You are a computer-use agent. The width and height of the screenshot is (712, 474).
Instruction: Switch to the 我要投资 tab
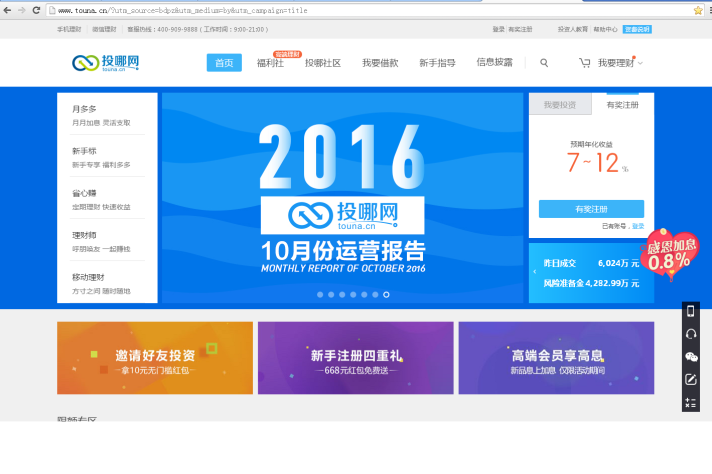pos(560,104)
